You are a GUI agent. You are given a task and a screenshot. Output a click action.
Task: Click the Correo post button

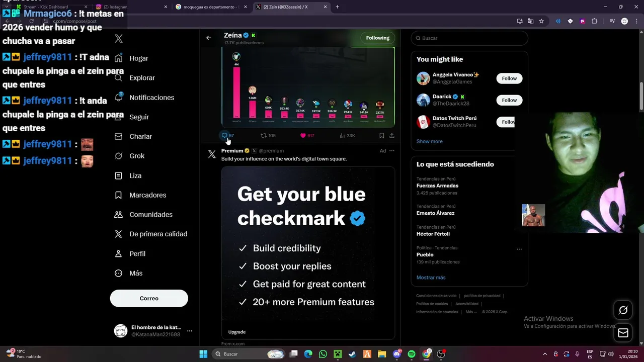click(x=149, y=298)
